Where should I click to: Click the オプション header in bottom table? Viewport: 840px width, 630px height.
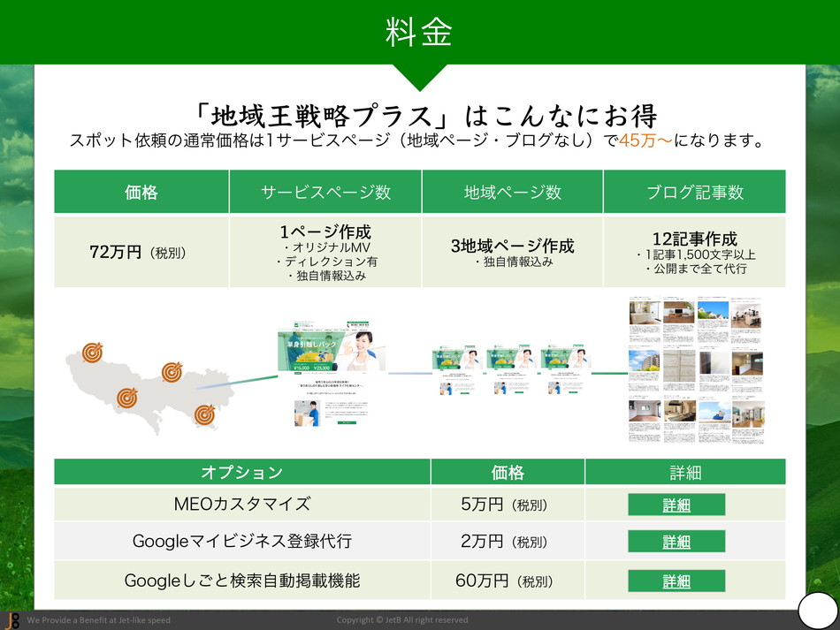pyautogui.click(x=241, y=473)
